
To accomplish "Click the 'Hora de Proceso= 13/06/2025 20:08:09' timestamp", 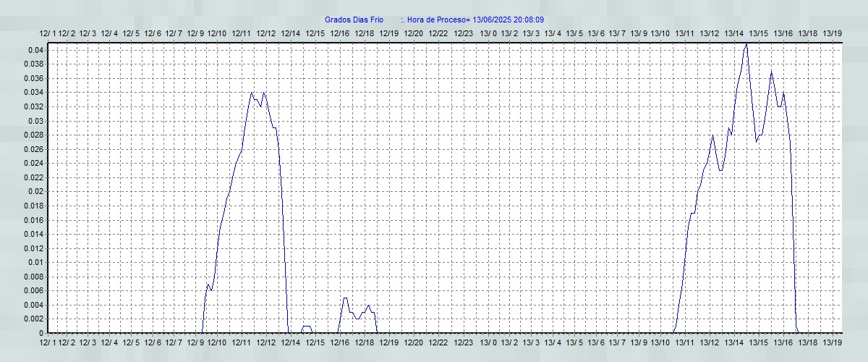I will tap(476, 20).
